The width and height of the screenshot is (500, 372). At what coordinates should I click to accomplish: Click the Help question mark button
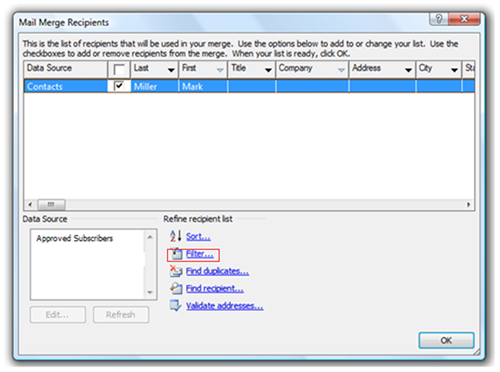click(x=439, y=19)
